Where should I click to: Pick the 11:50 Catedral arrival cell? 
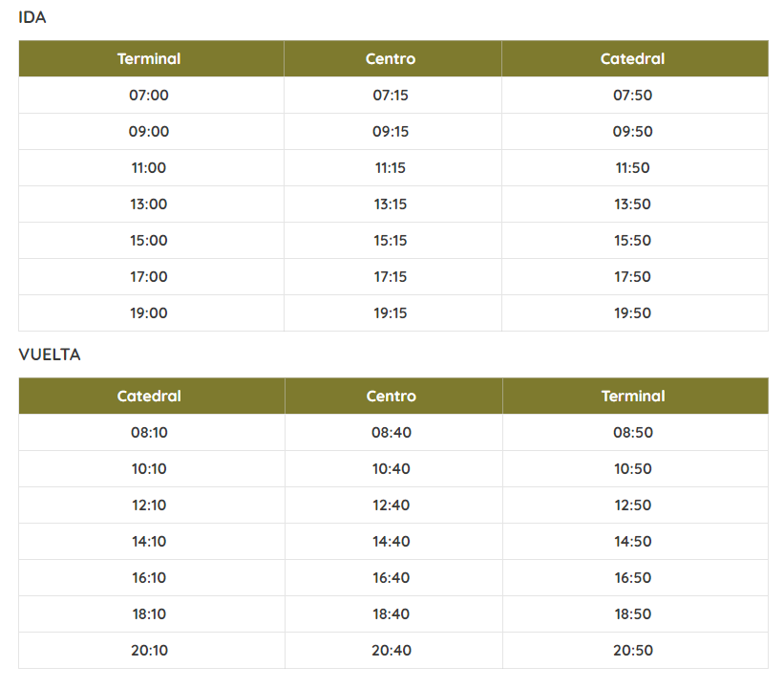point(632,167)
